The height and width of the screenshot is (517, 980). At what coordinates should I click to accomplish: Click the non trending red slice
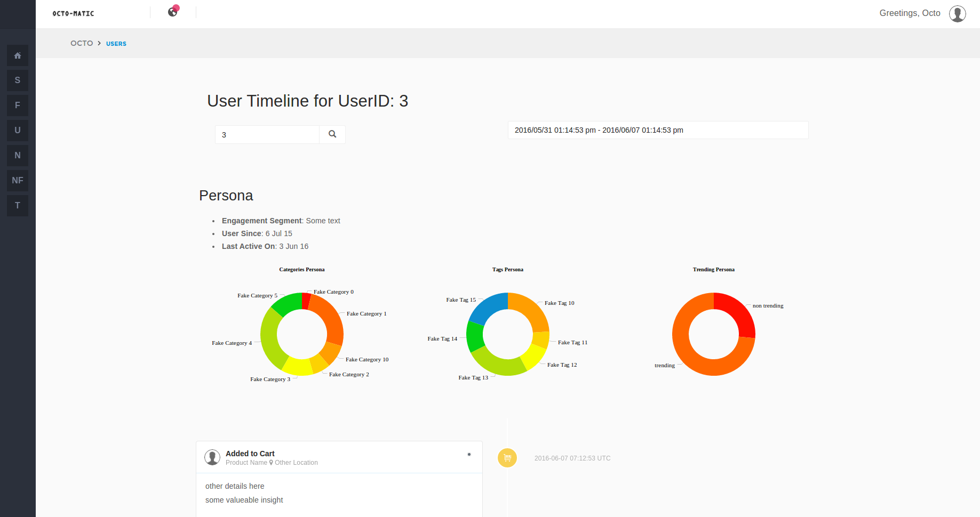pyautogui.click(x=738, y=312)
